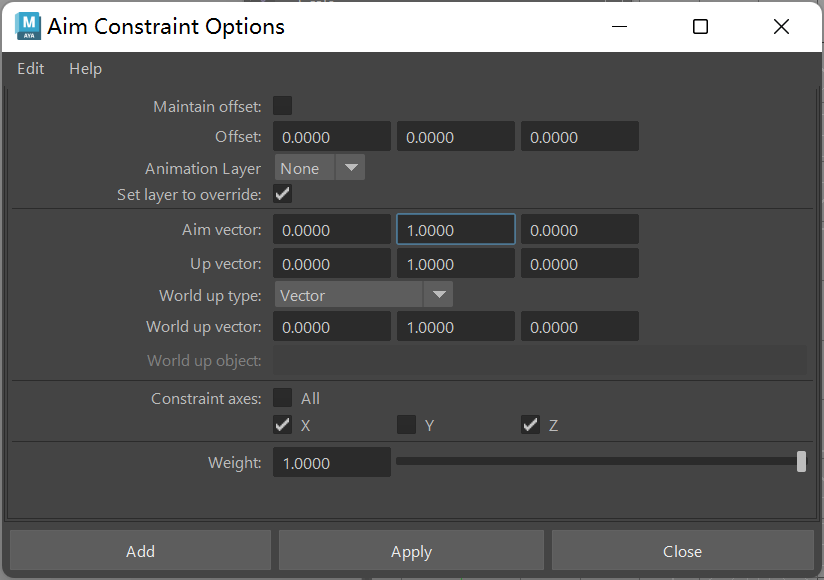Uncheck Set layer to override
The height and width of the screenshot is (580, 824).
(282, 194)
